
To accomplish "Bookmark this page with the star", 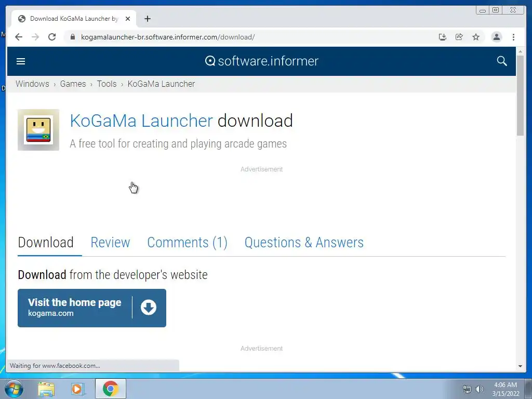I will 476,37.
